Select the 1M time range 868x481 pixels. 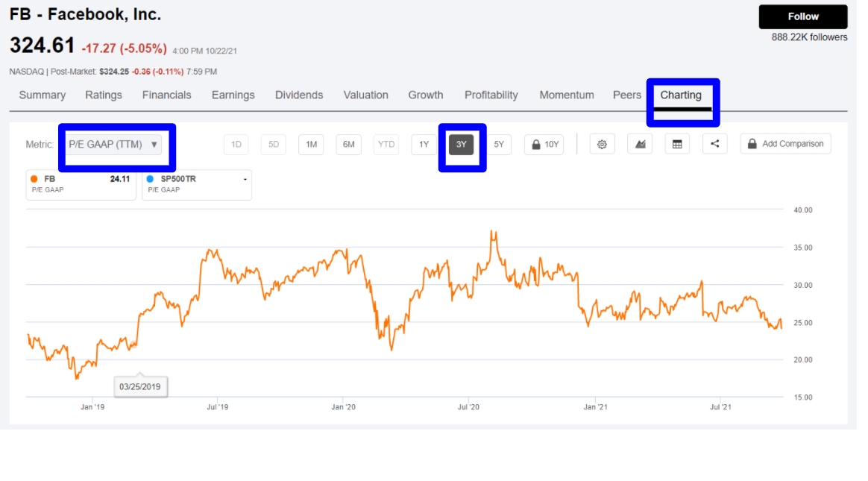[311, 145]
